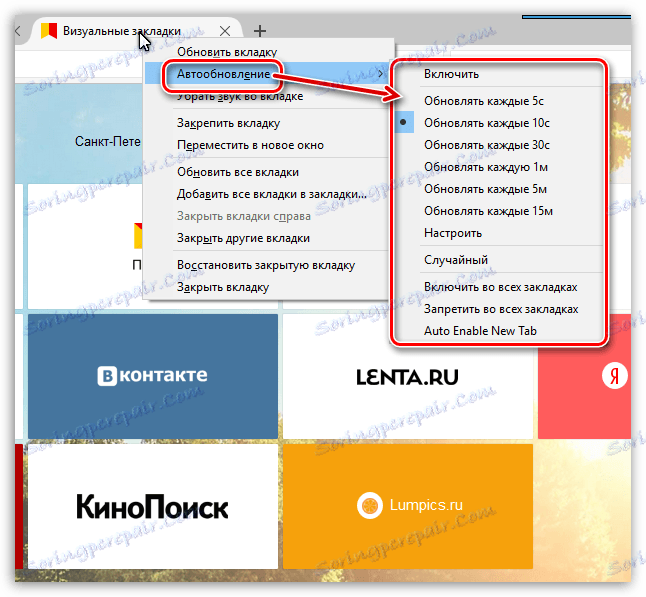Choose Закрыть вкладку menu entry
The height and width of the screenshot is (597, 646).
[x=267, y=287]
